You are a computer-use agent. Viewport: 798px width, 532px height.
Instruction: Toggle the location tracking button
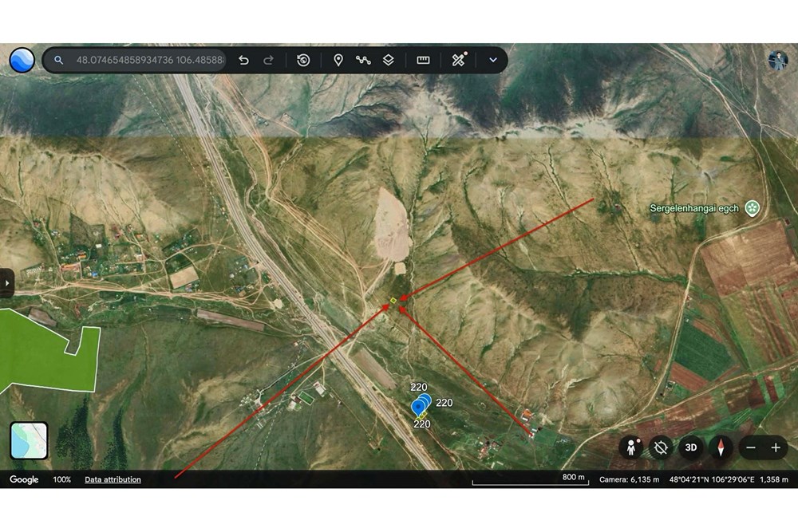pyautogui.click(x=661, y=447)
